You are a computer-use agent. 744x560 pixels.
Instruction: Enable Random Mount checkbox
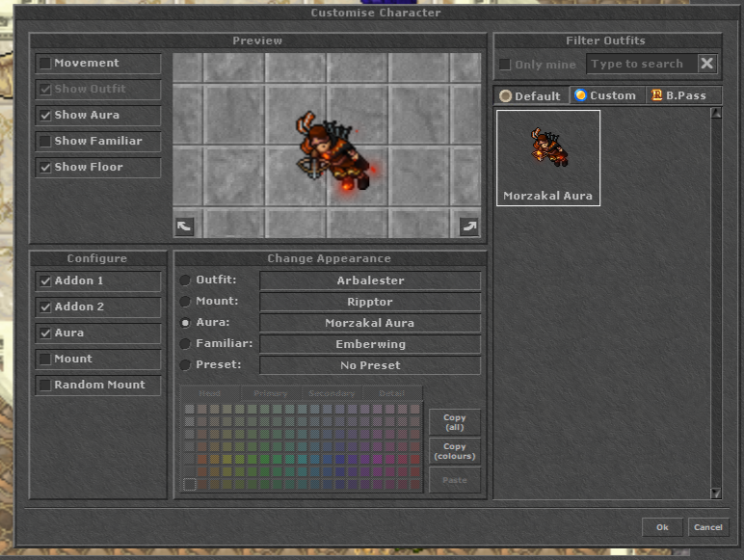coord(45,385)
